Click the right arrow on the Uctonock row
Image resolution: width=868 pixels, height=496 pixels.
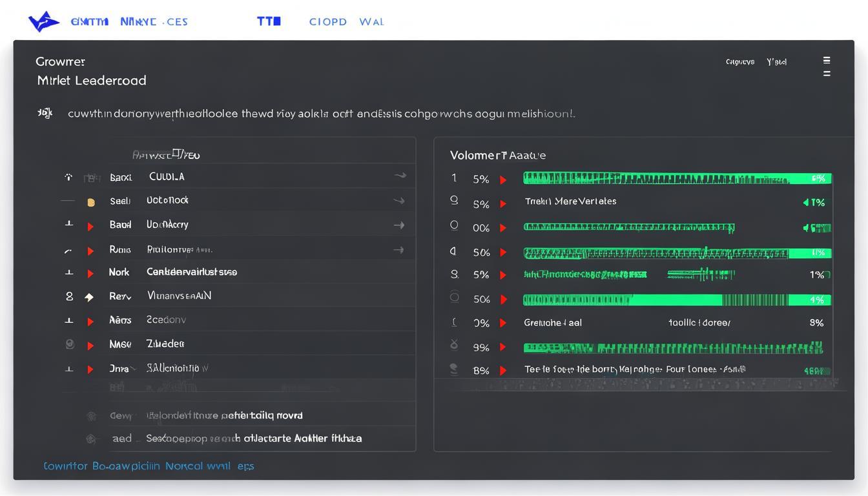[399, 201]
